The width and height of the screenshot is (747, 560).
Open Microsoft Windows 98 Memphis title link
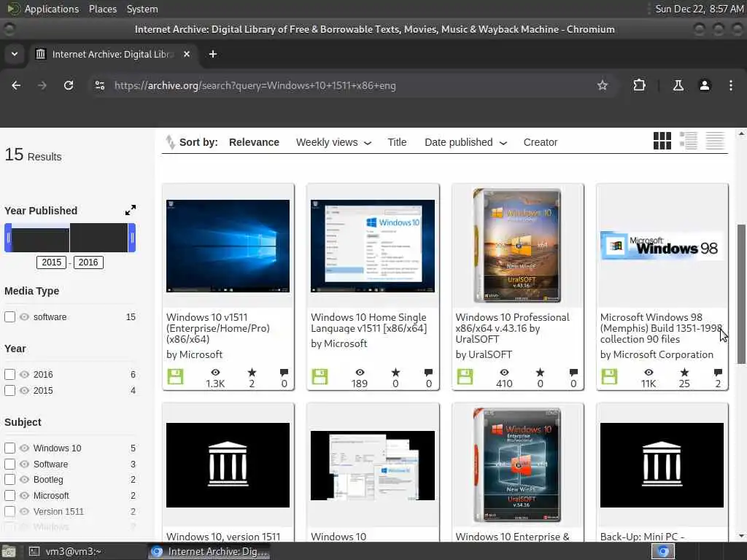pyautogui.click(x=661, y=328)
